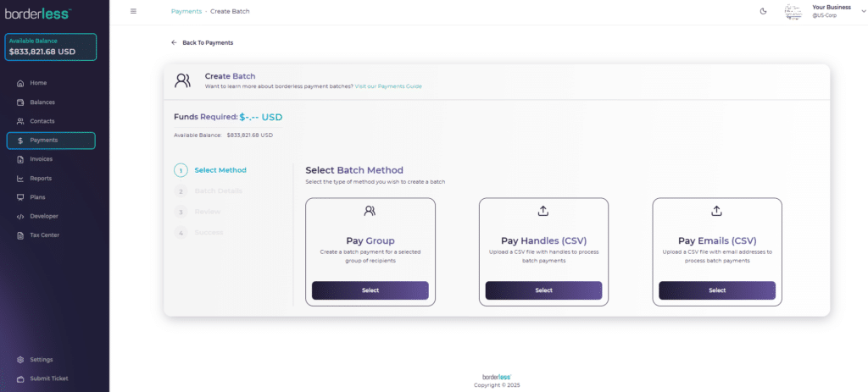Toggle dark mode moon icon
This screenshot has width=868, height=392.
(x=763, y=11)
